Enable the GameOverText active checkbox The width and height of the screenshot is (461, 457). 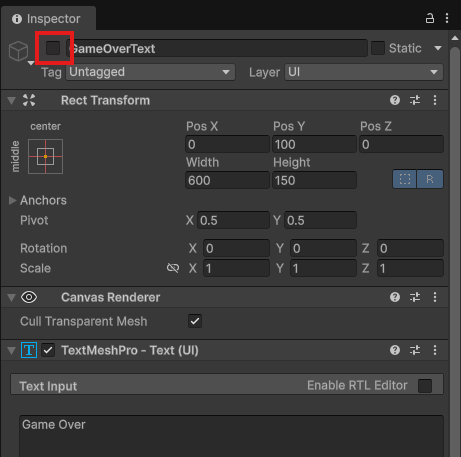coord(53,48)
